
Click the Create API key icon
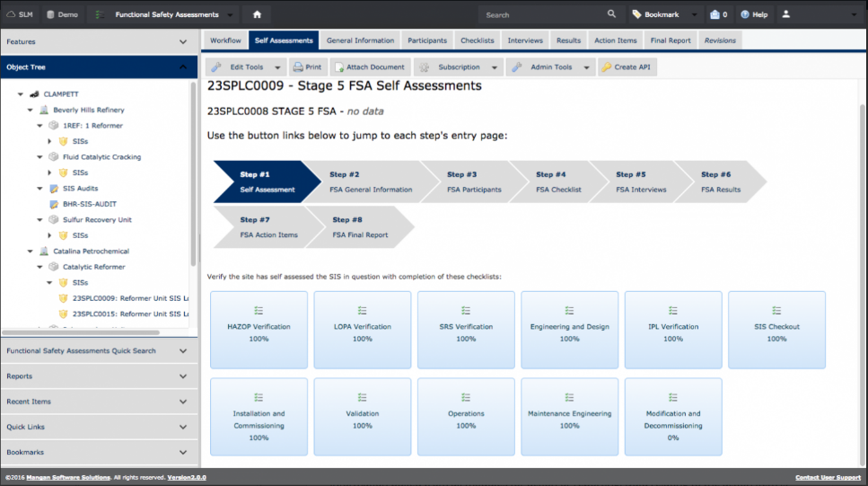(606, 67)
